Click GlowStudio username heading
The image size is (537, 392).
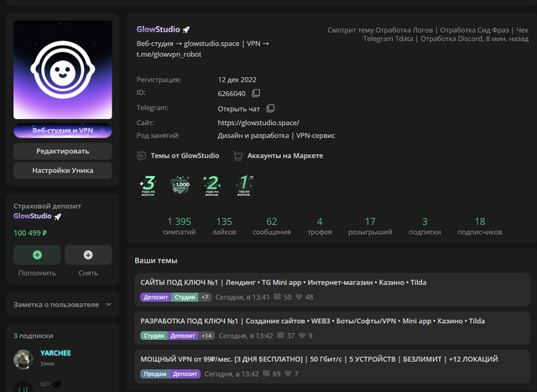click(159, 29)
